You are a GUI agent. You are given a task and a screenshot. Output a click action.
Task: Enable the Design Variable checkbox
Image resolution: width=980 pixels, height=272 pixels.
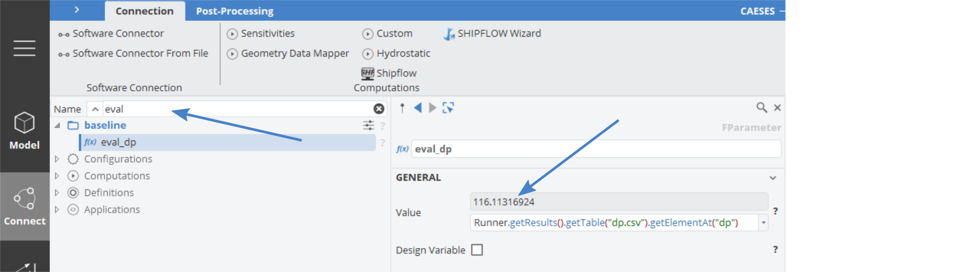click(477, 250)
